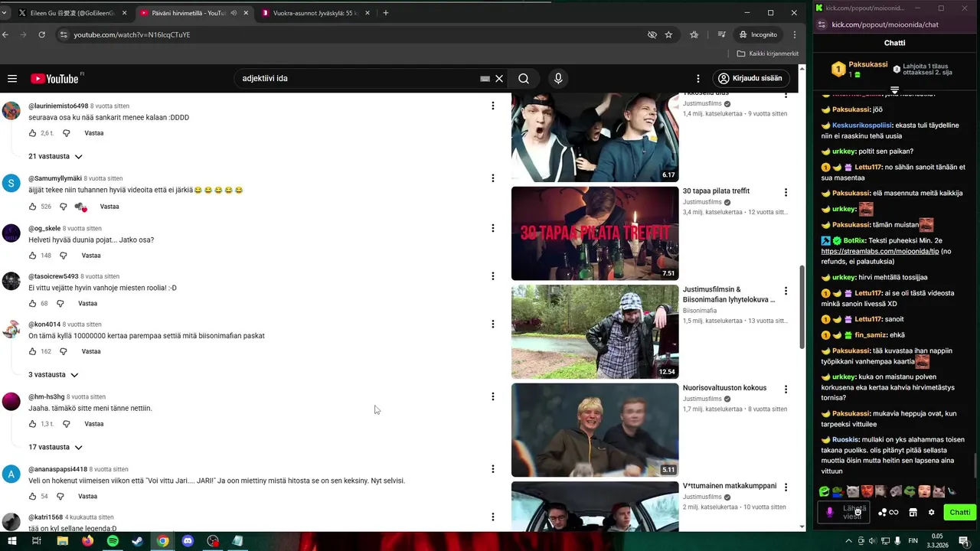980x551 pixels.
Task: Reply to the @Samumyllymäki comment
Action: (109, 207)
